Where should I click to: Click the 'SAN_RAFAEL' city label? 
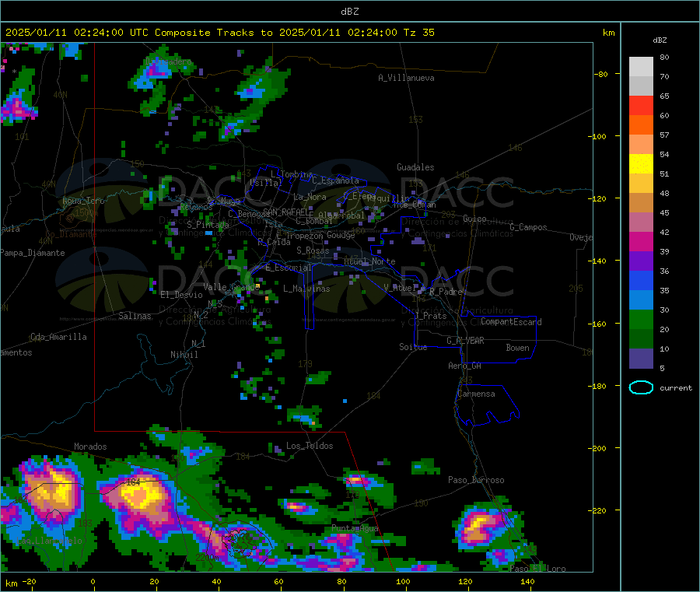click(286, 212)
